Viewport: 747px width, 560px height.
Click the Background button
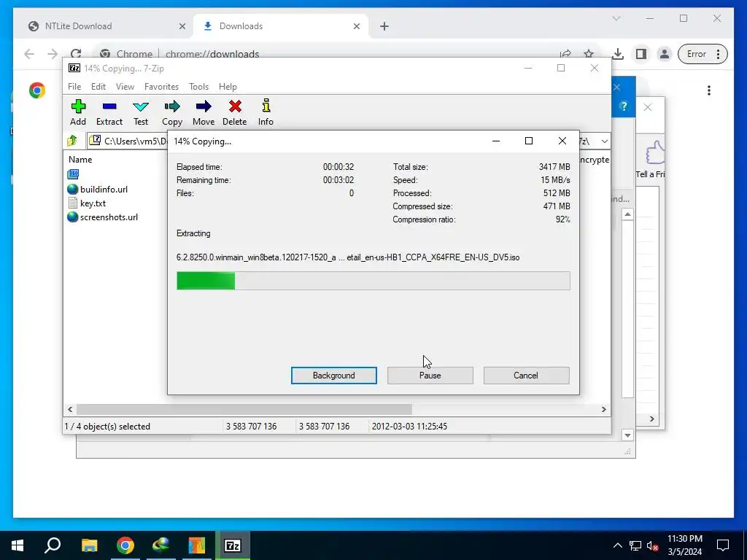click(334, 376)
